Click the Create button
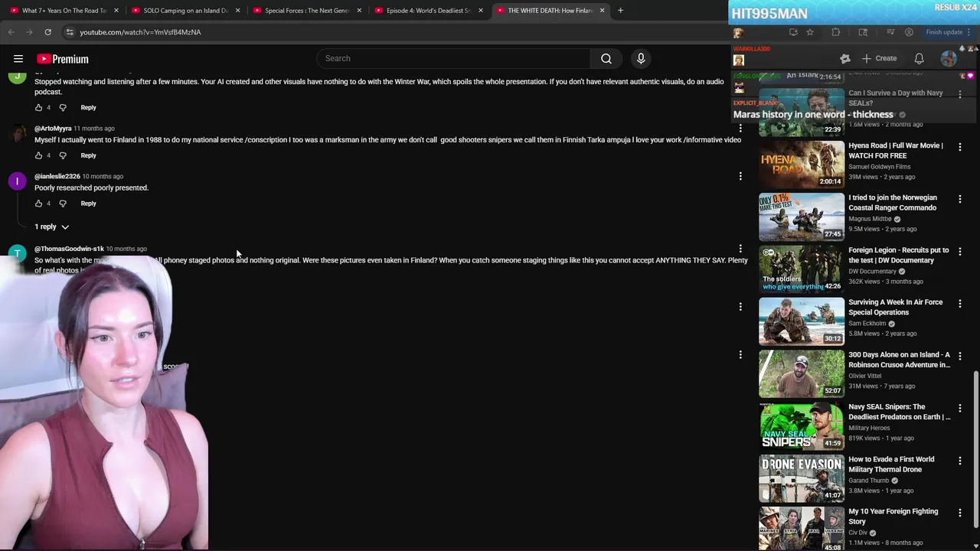This screenshot has width=980, height=551. coord(879,58)
